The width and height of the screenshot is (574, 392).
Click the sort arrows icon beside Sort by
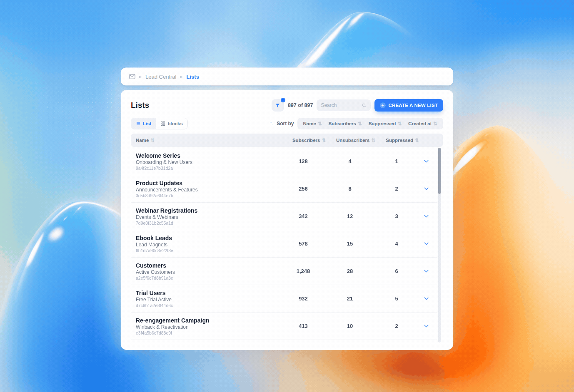(x=272, y=124)
